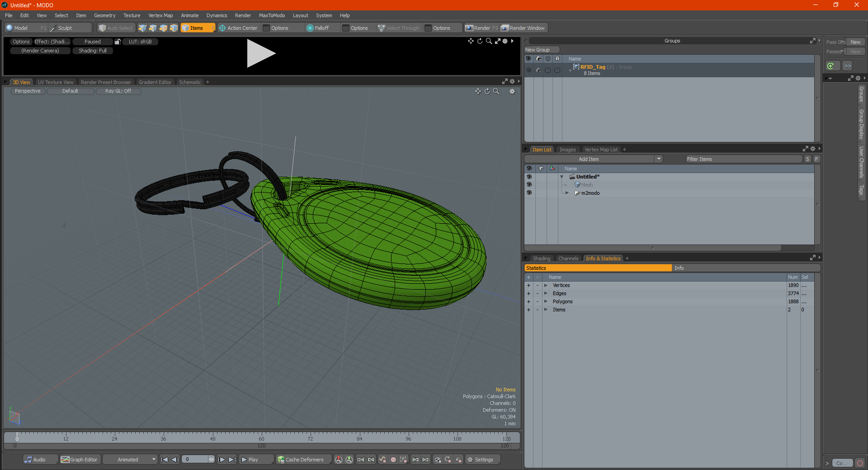The height and width of the screenshot is (470, 868).
Task: Switch to the Shading tab
Action: pyautogui.click(x=541, y=258)
